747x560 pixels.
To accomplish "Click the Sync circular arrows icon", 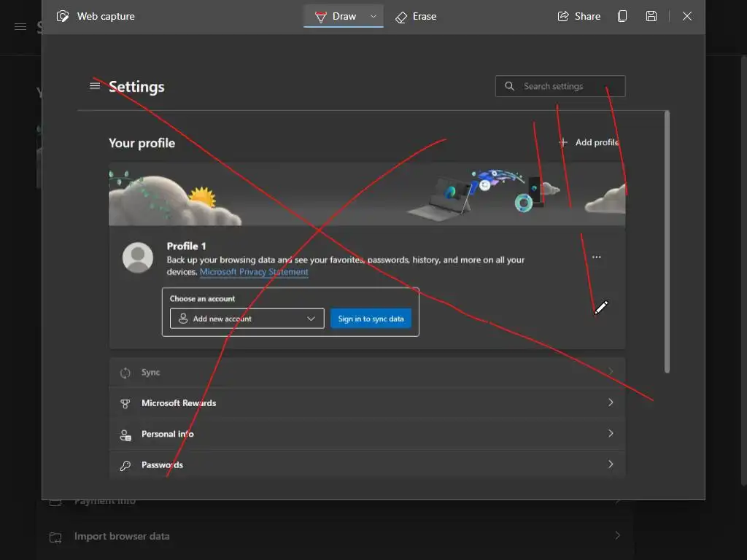I will pos(125,373).
